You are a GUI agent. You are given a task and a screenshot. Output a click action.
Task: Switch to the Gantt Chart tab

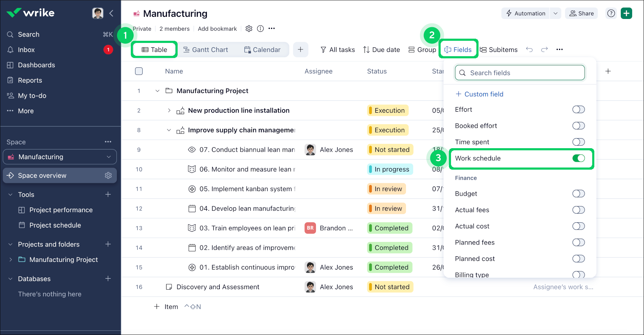click(x=206, y=50)
